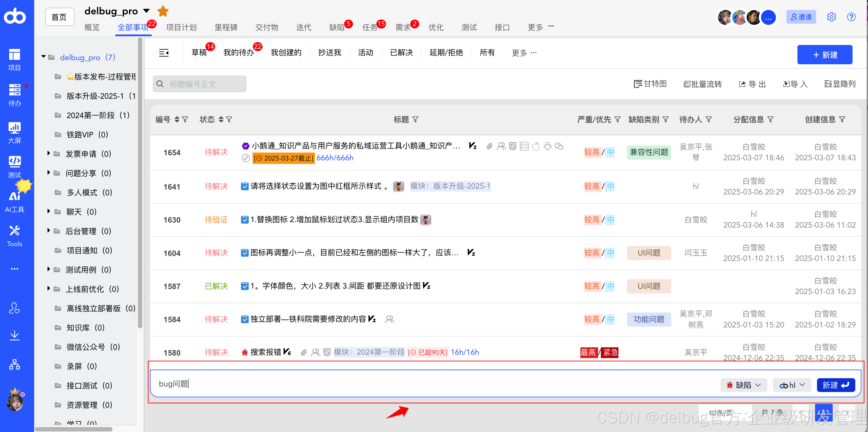The height and width of the screenshot is (432, 868).
Task: Open settings gear icon at top right
Action: point(831,17)
